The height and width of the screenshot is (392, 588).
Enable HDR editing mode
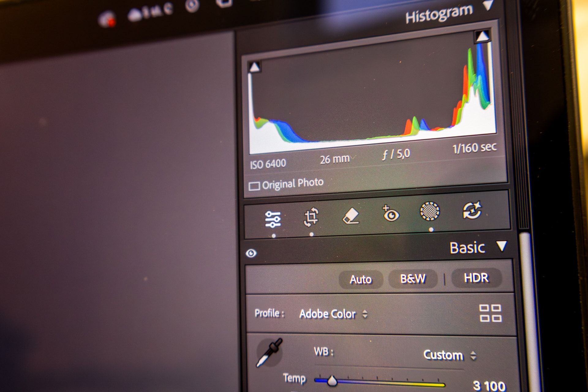click(x=476, y=277)
